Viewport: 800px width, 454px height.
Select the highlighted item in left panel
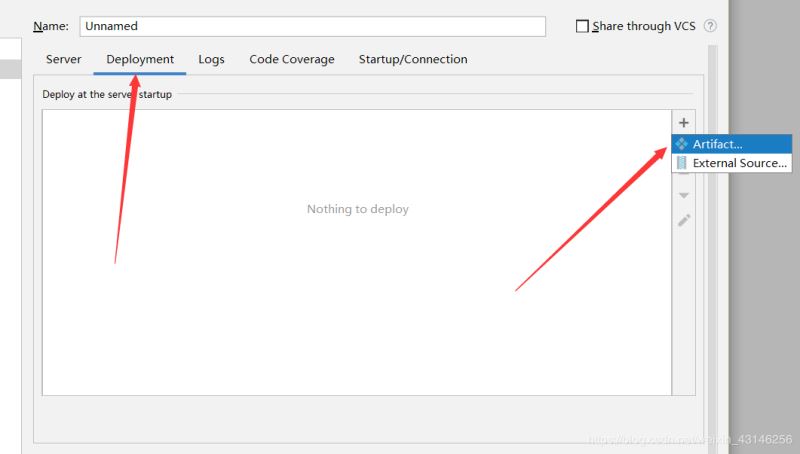coord(10,69)
